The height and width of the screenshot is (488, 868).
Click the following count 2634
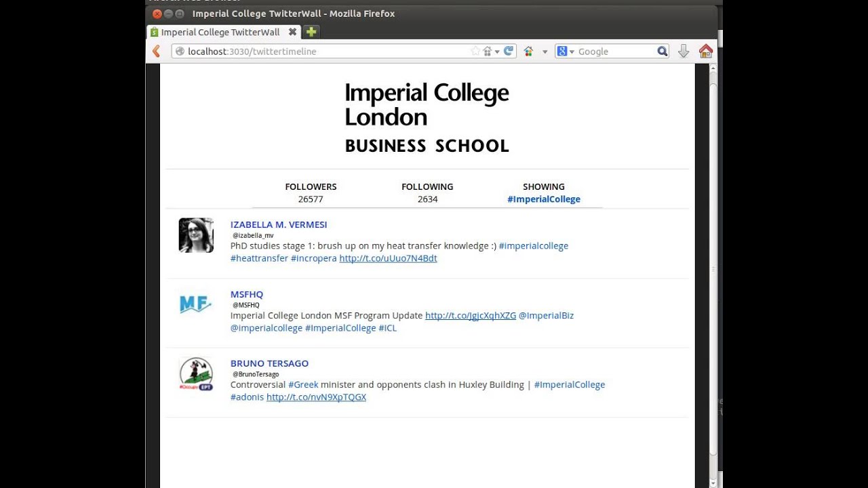coord(428,199)
